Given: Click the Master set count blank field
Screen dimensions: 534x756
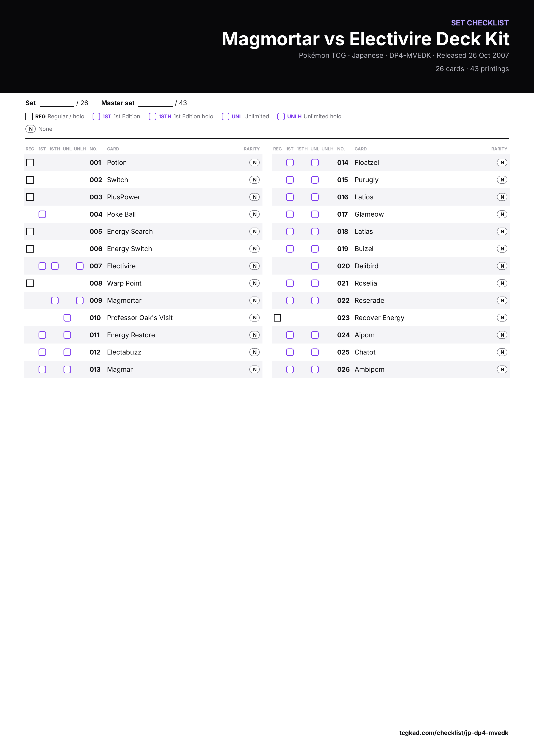Looking at the screenshot, I should coord(156,103).
